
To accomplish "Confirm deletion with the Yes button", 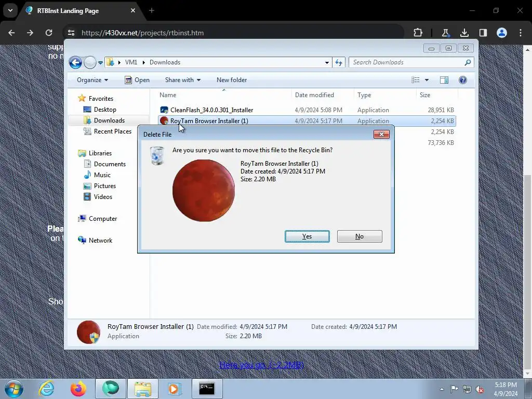I will 307,236.
